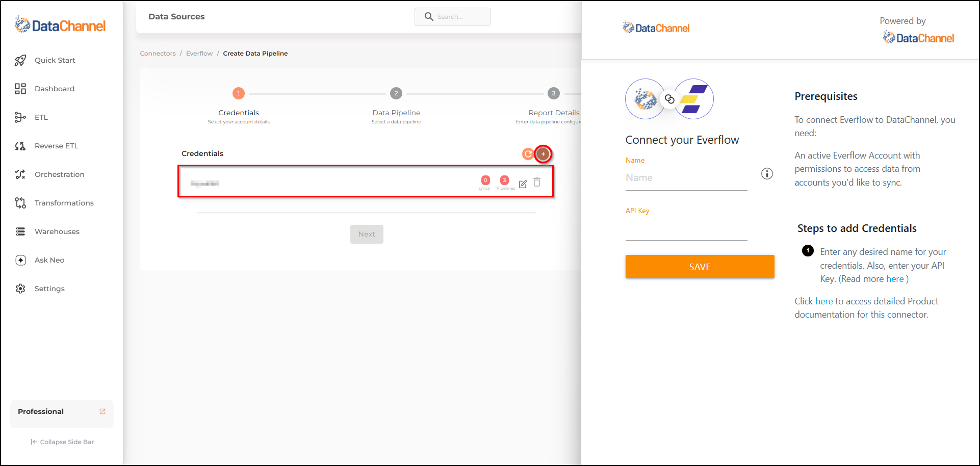Open the Warehouses page
This screenshot has width=980, height=466.
[x=57, y=231]
